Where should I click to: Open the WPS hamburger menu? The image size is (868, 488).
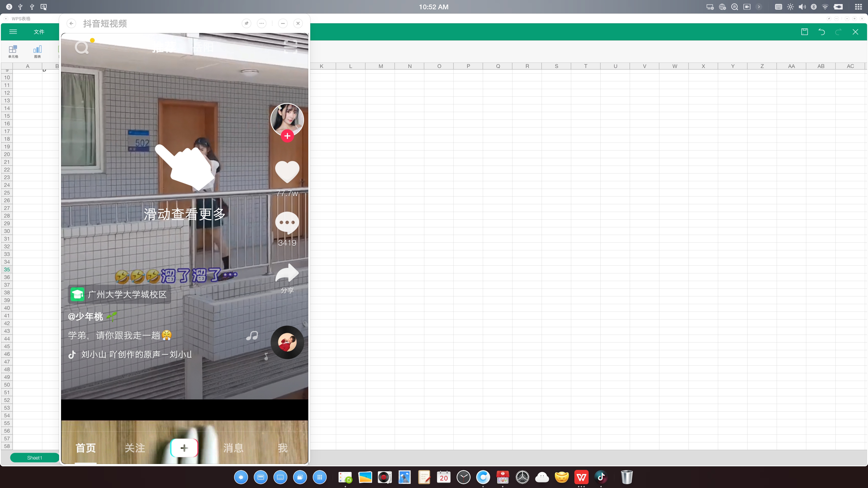click(x=13, y=32)
